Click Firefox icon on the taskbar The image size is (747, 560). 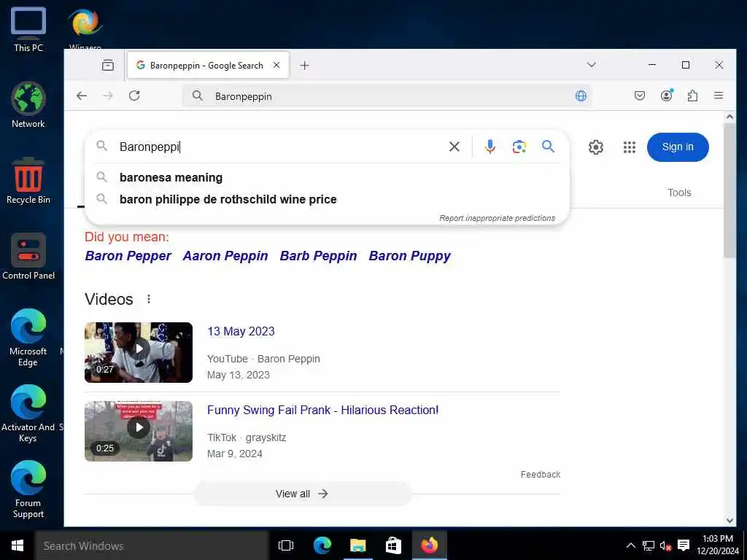429,545
